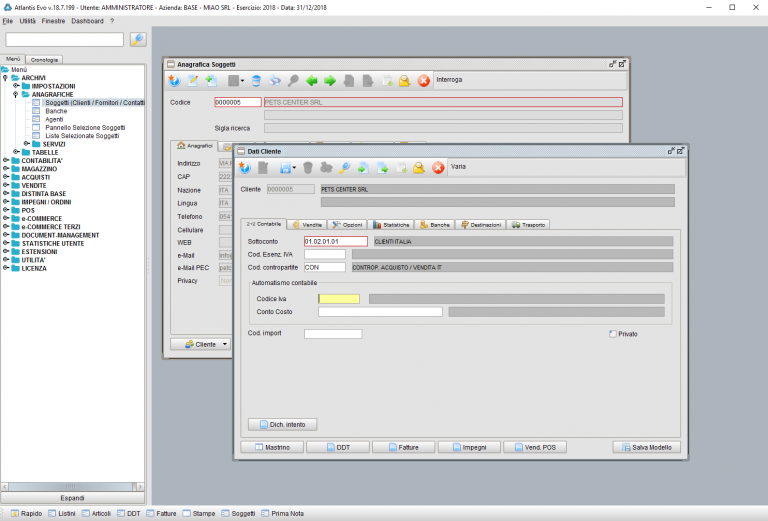The height and width of the screenshot is (521, 768).
Task: Click the Salva Modello button
Action: 647,447
